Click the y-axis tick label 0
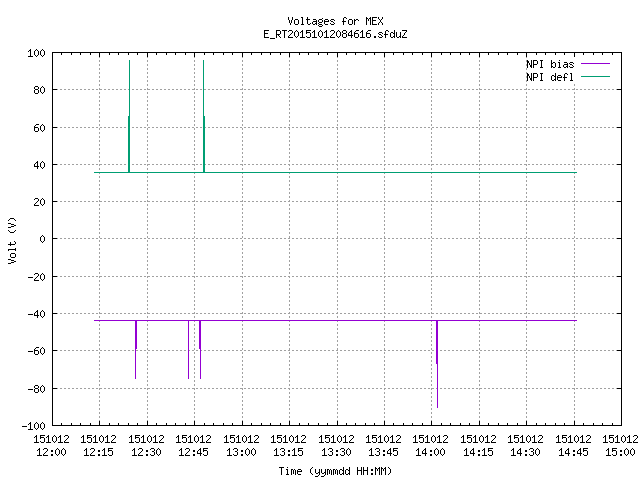 (x=42, y=239)
